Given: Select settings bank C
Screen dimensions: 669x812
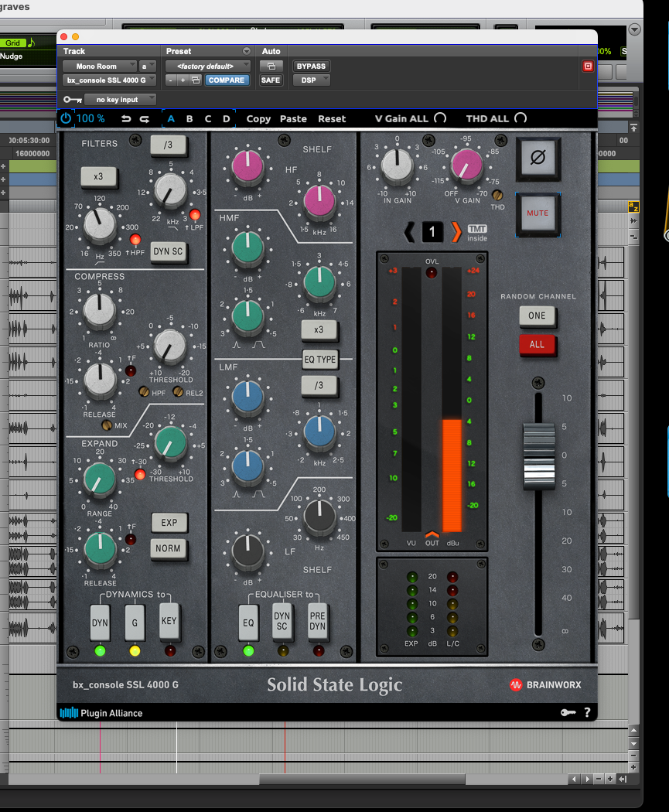Looking at the screenshot, I should tap(207, 118).
